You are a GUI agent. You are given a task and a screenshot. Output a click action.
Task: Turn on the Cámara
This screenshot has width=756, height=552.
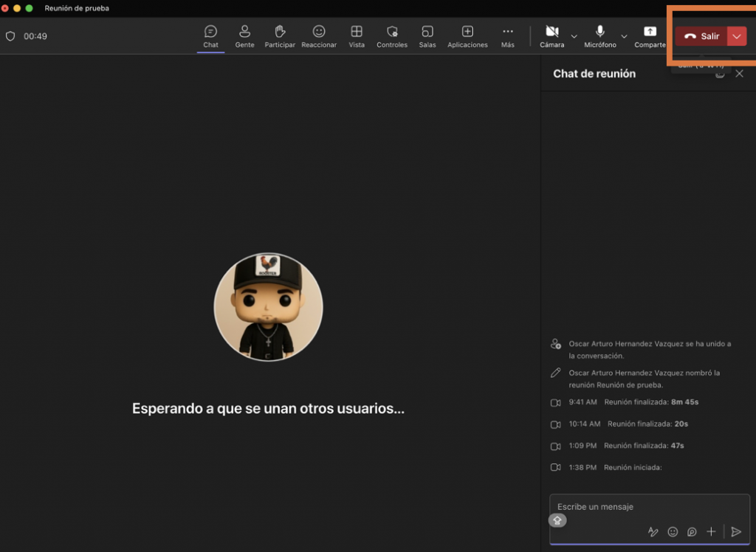click(x=551, y=32)
